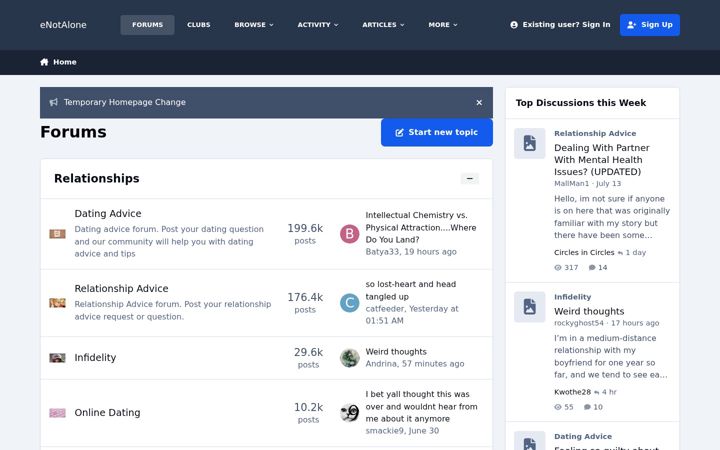
Task: Click the document icon beside Dealing With Partner topic
Action: [x=529, y=143]
